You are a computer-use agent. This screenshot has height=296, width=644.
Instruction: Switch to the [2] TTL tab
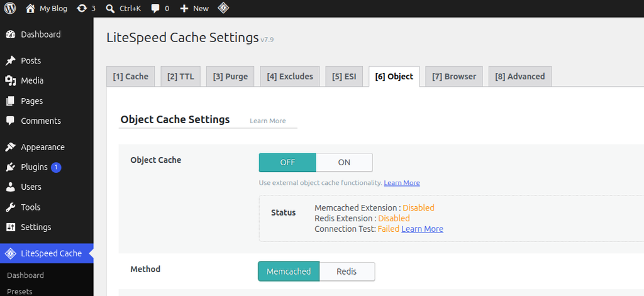point(180,77)
